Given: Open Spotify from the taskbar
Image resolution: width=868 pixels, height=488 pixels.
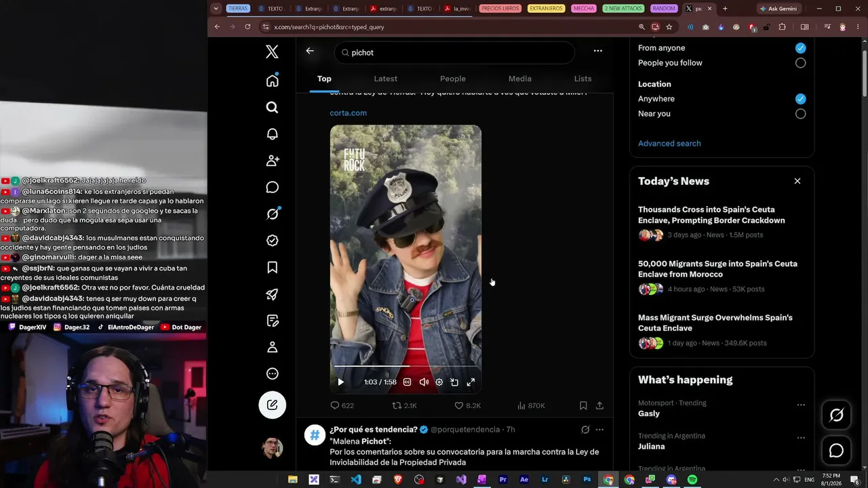Looking at the screenshot, I should (692, 480).
